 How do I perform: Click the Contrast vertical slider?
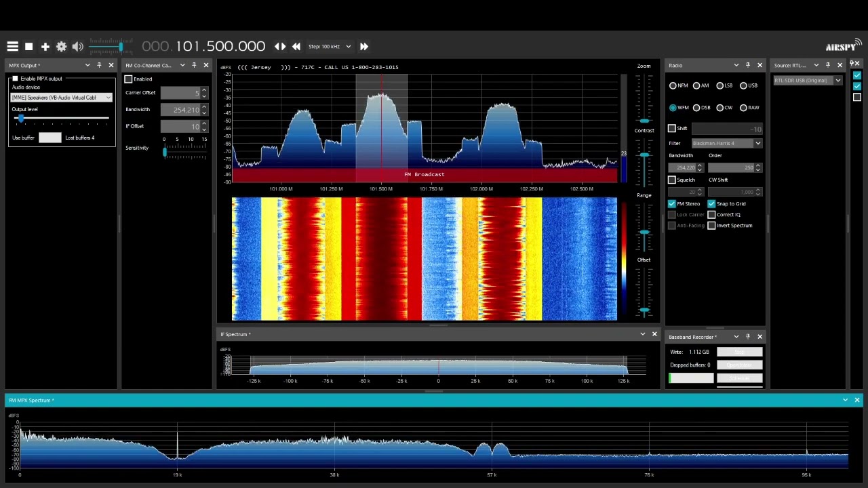(x=644, y=162)
